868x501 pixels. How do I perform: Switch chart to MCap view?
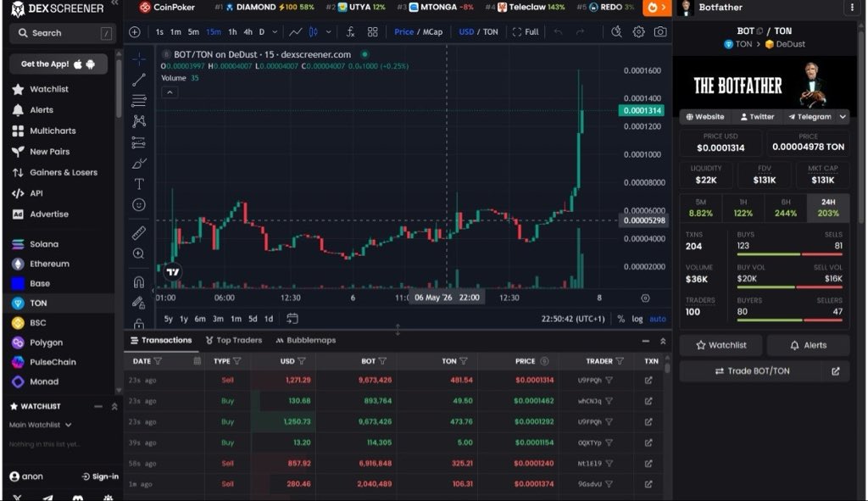pyautogui.click(x=432, y=32)
